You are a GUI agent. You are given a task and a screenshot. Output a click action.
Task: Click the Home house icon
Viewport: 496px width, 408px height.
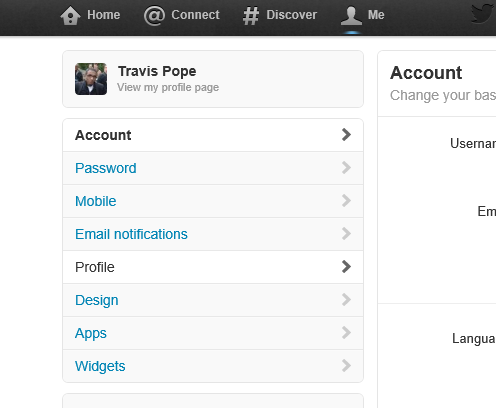point(70,15)
